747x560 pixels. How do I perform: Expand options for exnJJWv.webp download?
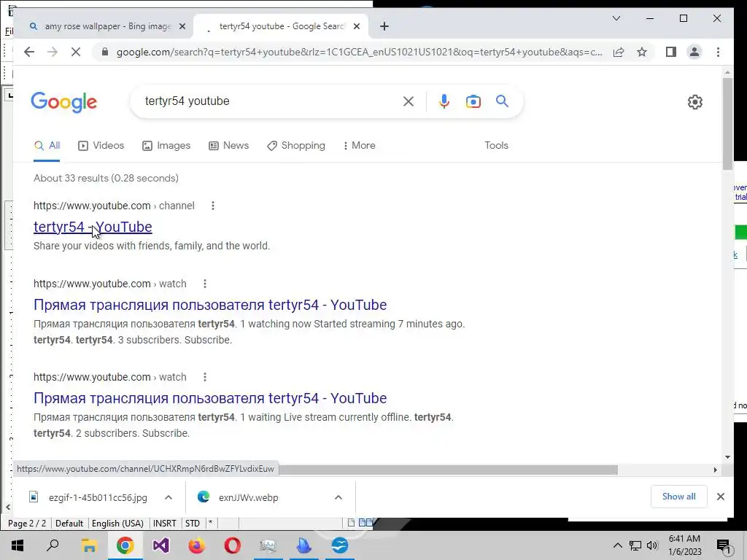click(338, 497)
